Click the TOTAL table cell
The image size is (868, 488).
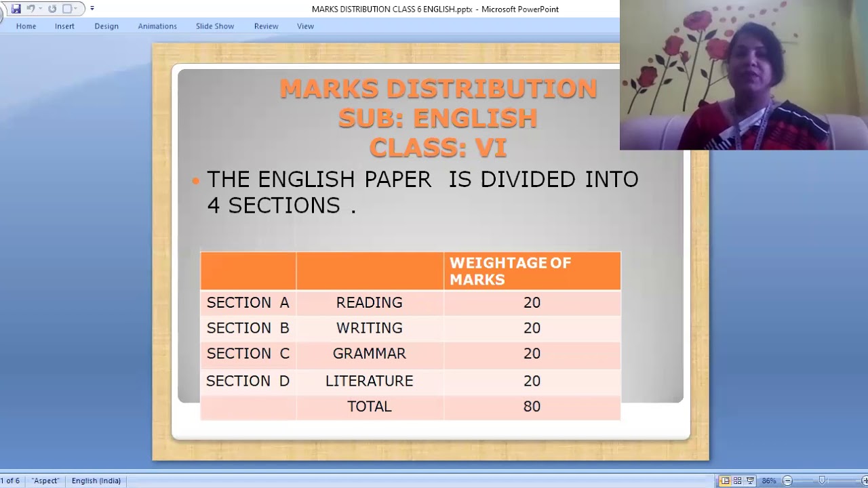tap(370, 407)
